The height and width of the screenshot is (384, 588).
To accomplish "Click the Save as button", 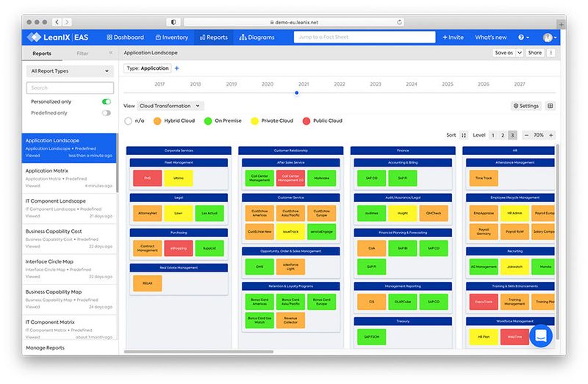I will pyautogui.click(x=503, y=53).
